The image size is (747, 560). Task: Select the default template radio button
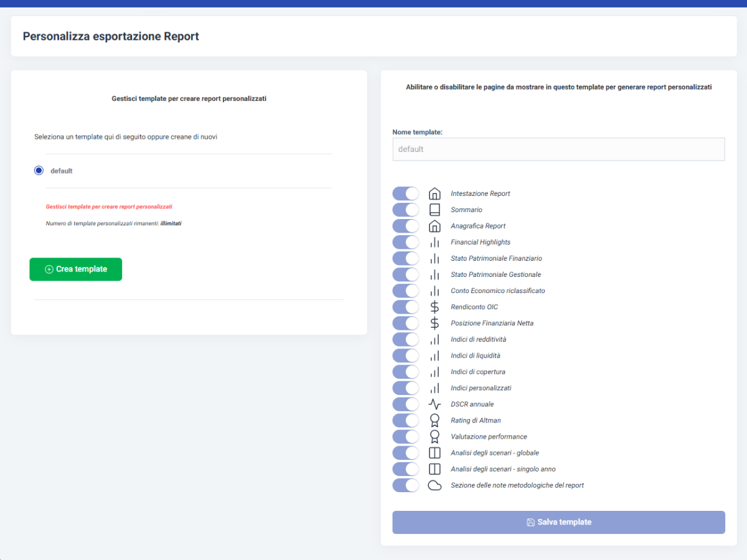click(x=39, y=170)
